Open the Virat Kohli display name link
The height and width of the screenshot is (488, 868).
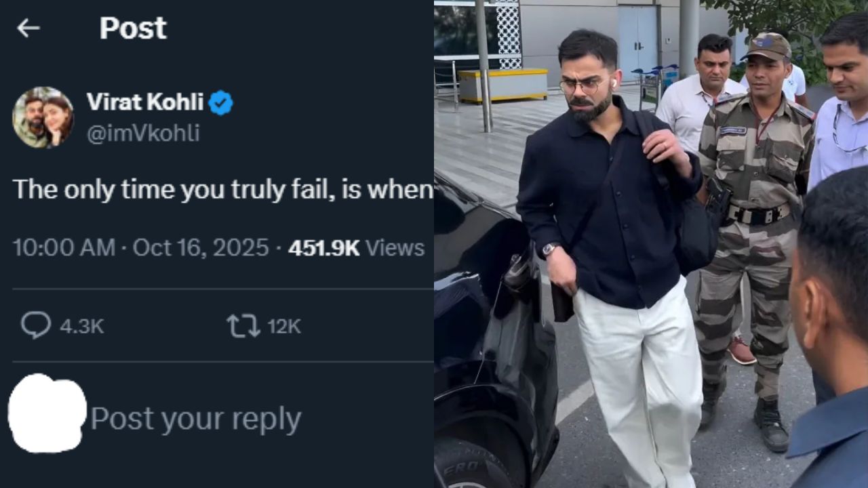click(x=145, y=102)
